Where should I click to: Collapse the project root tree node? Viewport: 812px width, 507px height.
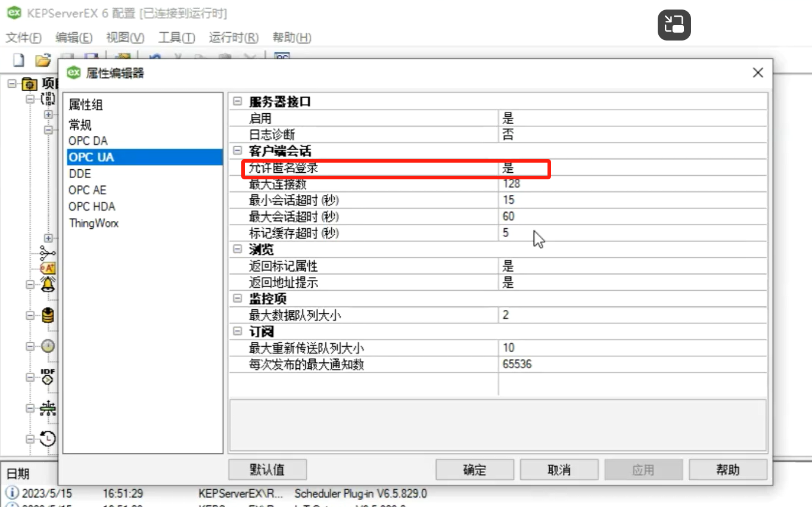click(12, 83)
